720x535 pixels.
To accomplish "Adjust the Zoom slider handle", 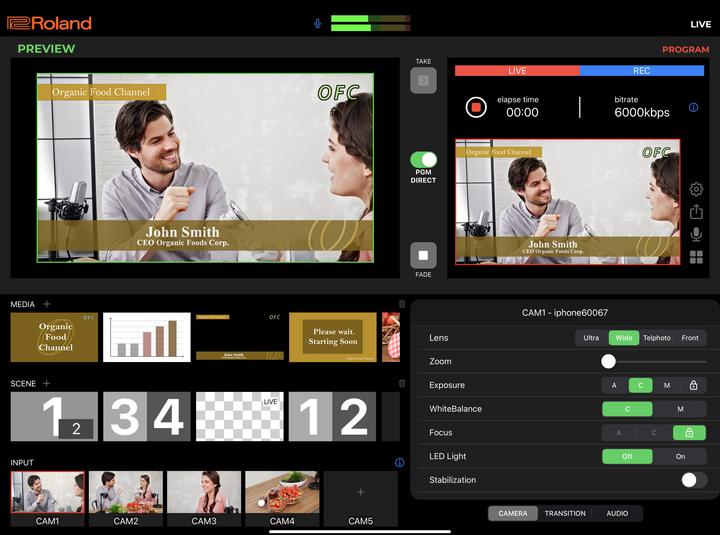I will point(608,361).
